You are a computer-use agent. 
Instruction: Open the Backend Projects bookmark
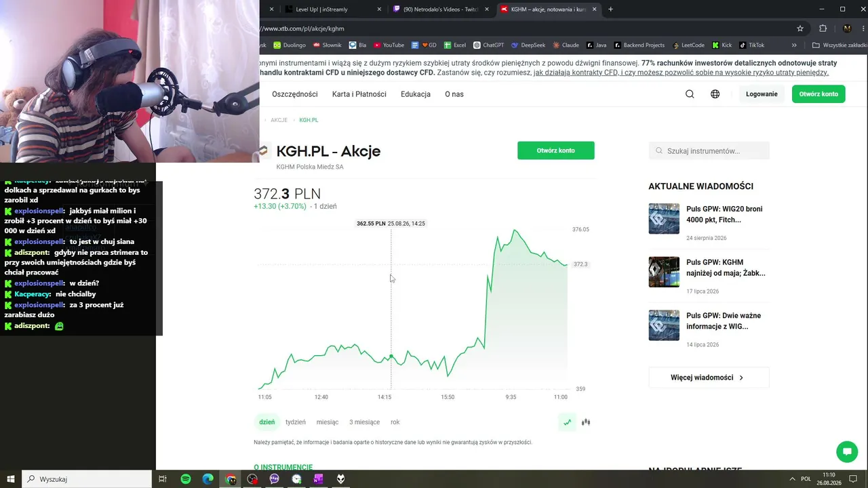pyautogui.click(x=639, y=45)
